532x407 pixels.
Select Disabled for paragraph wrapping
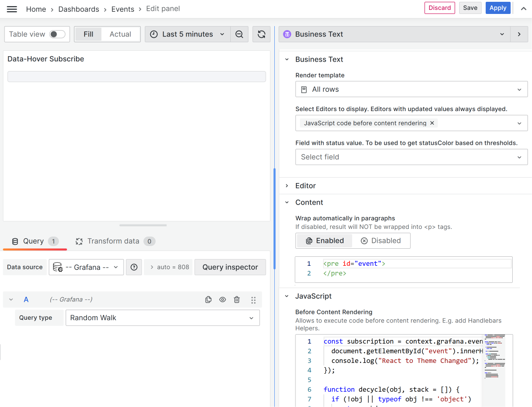coord(381,241)
